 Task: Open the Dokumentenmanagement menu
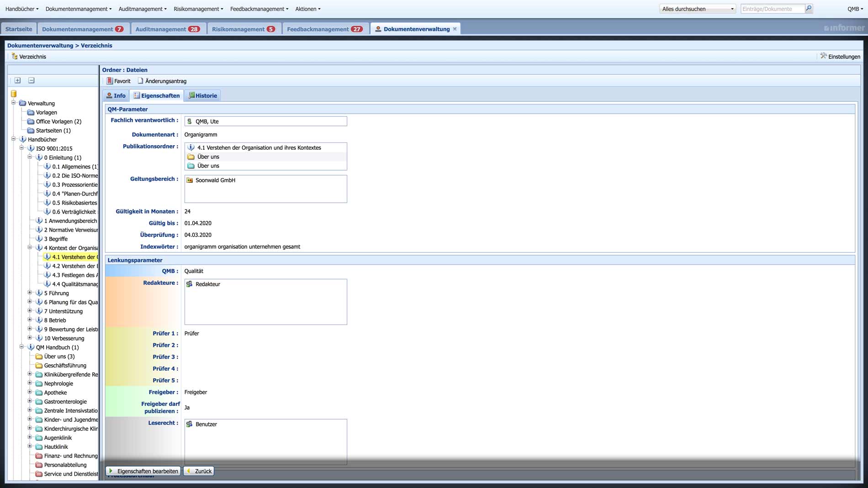(79, 9)
